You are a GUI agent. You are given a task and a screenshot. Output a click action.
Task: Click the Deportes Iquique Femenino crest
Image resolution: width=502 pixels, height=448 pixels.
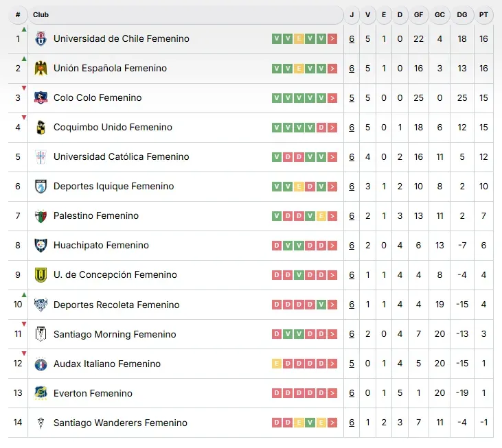[41, 187]
